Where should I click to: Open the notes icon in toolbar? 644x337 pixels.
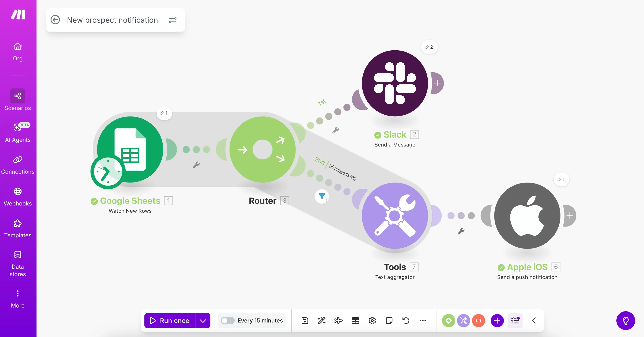389,320
